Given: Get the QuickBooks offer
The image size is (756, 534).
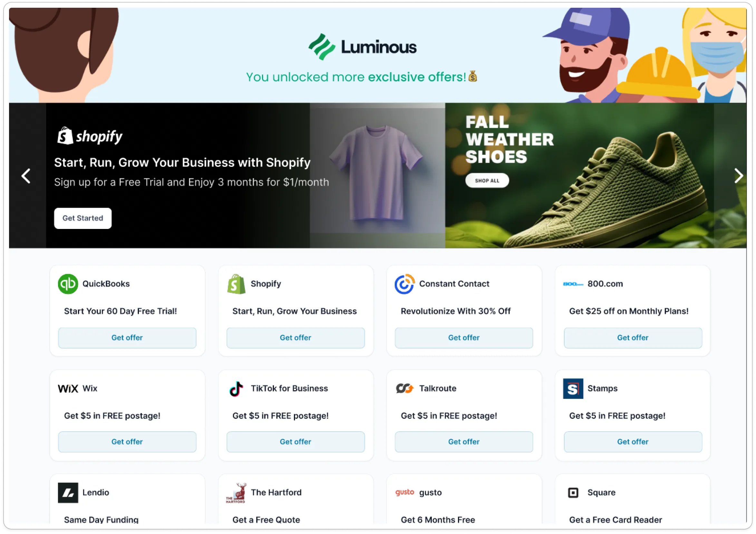Looking at the screenshot, I should pos(127,338).
